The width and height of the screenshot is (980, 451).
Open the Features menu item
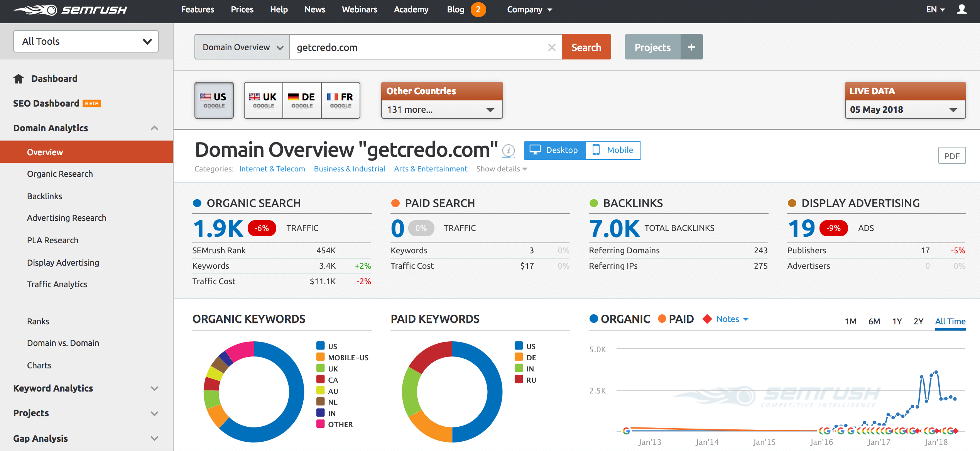pos(198,10)
